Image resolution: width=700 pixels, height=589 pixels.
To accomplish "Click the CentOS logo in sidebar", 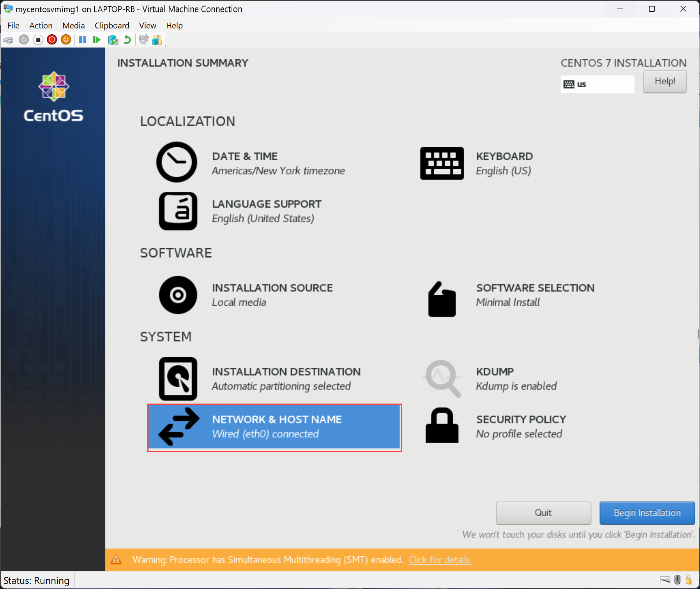I will tap(53, 96).
